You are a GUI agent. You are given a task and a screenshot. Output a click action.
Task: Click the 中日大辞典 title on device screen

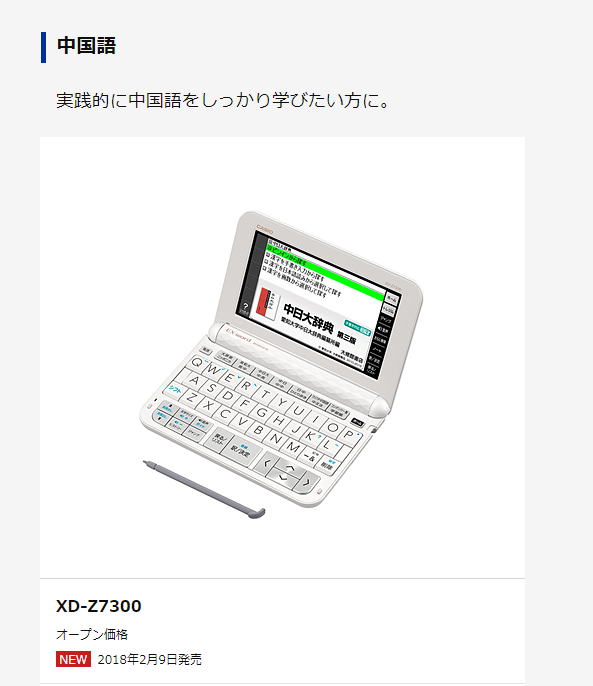(309, 318)
